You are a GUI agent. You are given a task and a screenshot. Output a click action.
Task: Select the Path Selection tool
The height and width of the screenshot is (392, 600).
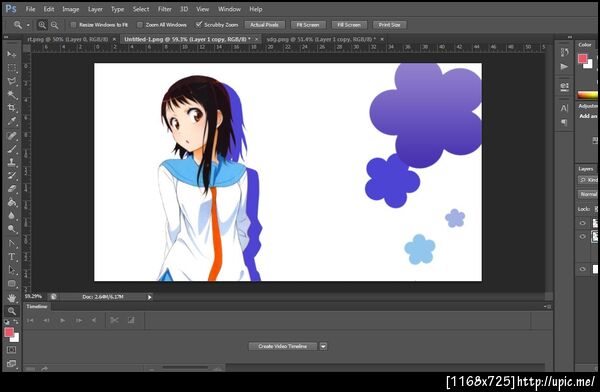11,270
